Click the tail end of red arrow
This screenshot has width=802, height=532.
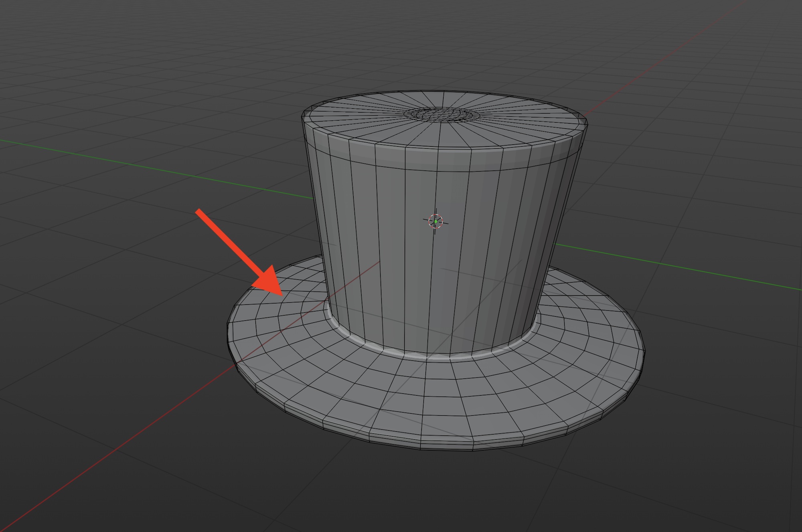tap(198, 211)
